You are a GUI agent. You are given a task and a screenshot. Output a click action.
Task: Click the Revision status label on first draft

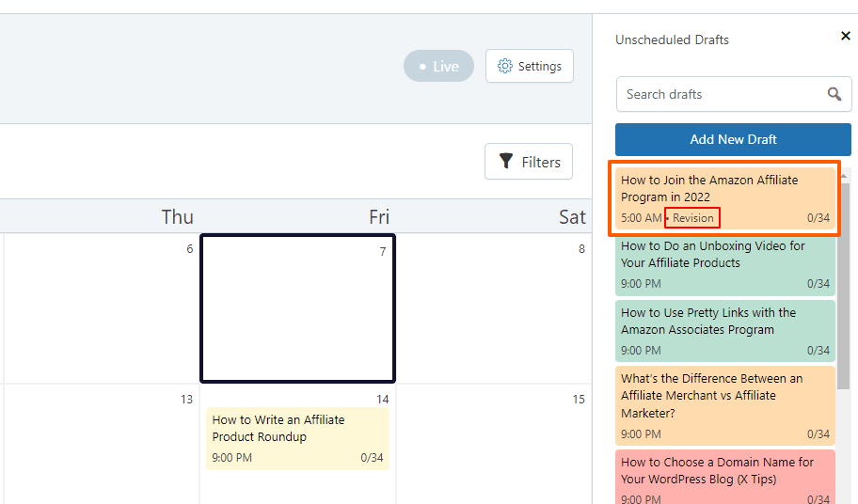(692, 217)
